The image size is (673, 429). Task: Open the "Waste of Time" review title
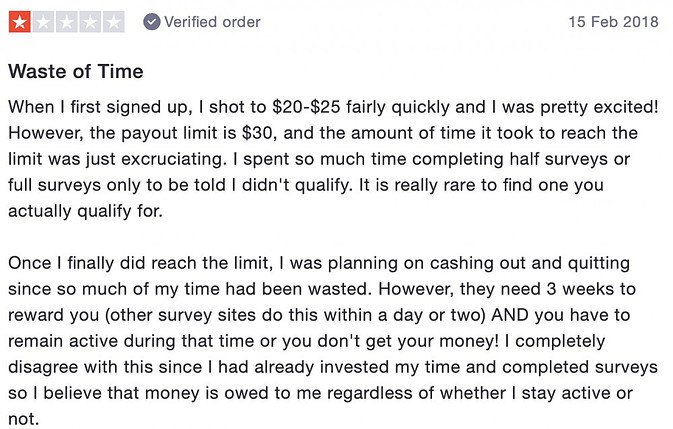coord(76,71)
